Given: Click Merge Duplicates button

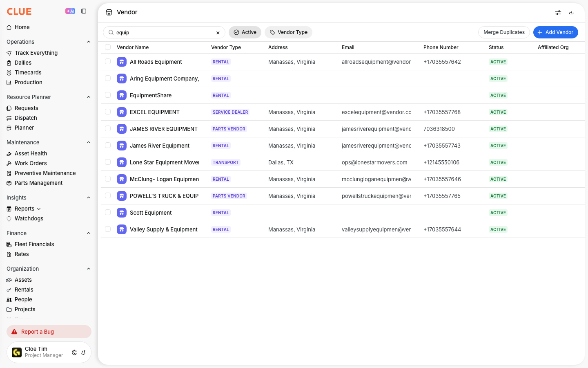Looking at the screenshot, I should [x=504, y=32].
